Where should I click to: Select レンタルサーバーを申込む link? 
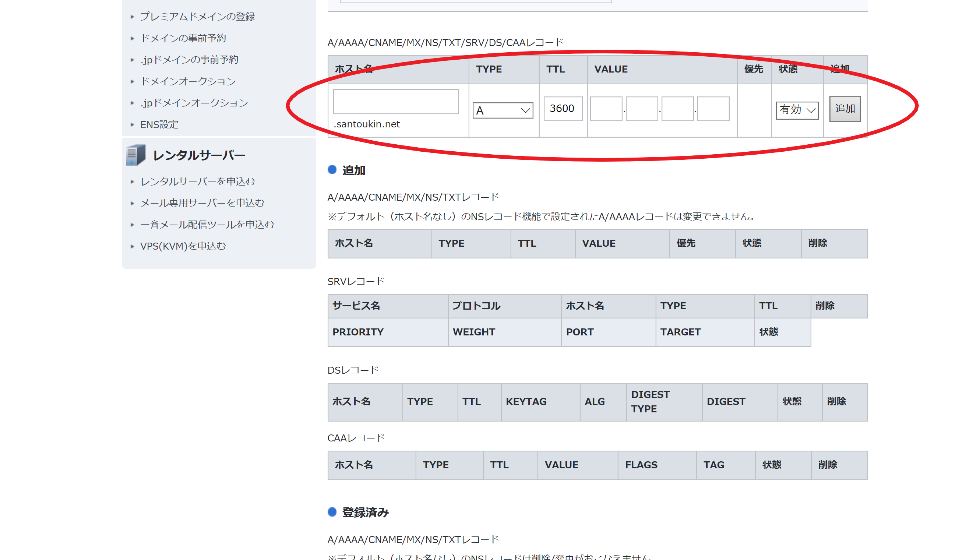(x=197, y=182)
